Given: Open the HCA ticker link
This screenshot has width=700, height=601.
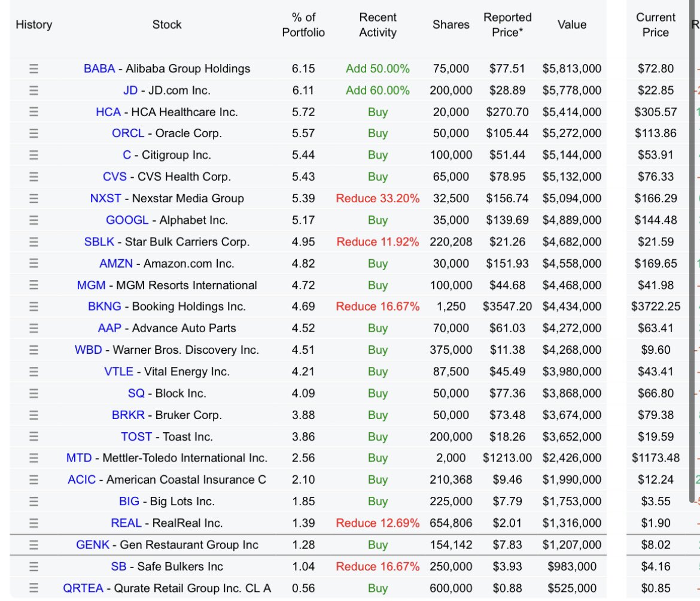Looking at the screenshot, I should point(108,112).
